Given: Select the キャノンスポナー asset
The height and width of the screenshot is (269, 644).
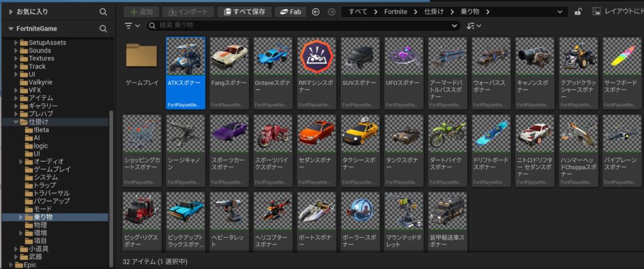Looking at the screenshot, I should 535,73.
